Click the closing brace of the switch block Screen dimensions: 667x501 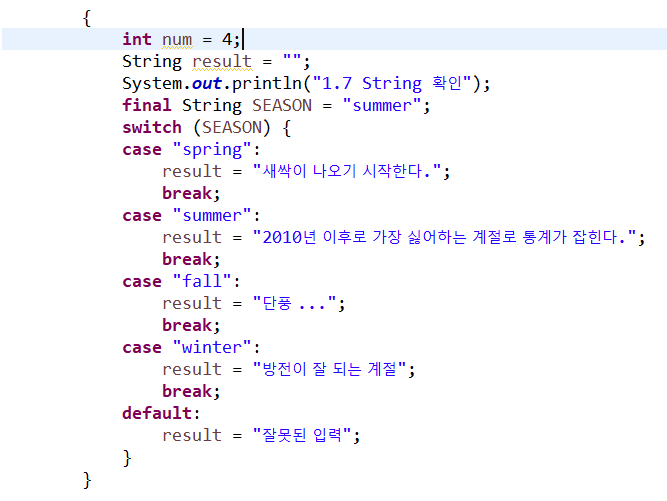tap(127, 458)
